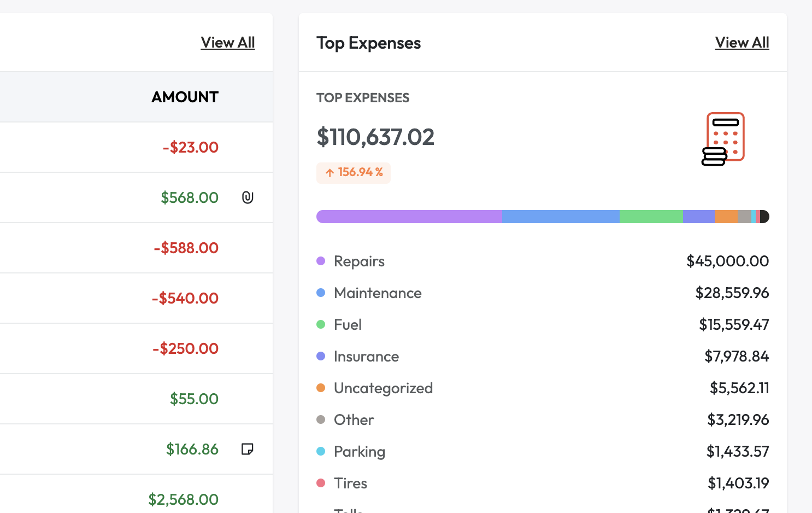Select the blue Maintenance legend dot
The width and height of the screenshot is (812, 513).
pos(321,293)
